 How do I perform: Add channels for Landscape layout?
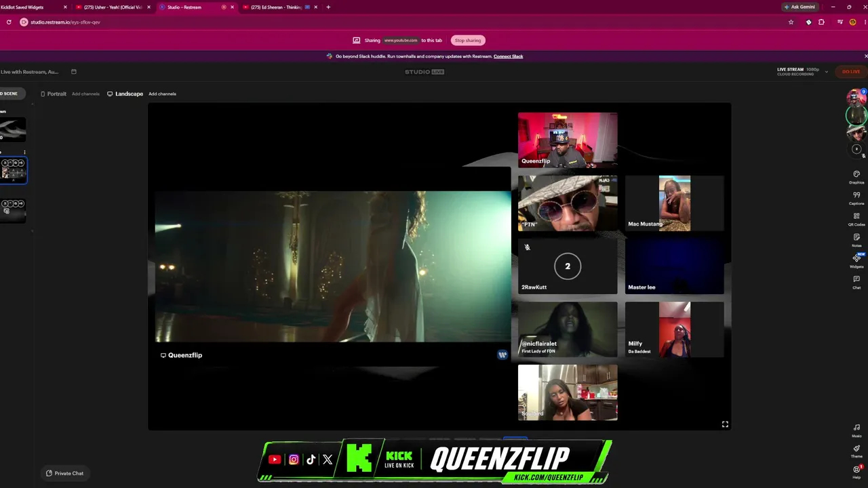tap(162, 94)
